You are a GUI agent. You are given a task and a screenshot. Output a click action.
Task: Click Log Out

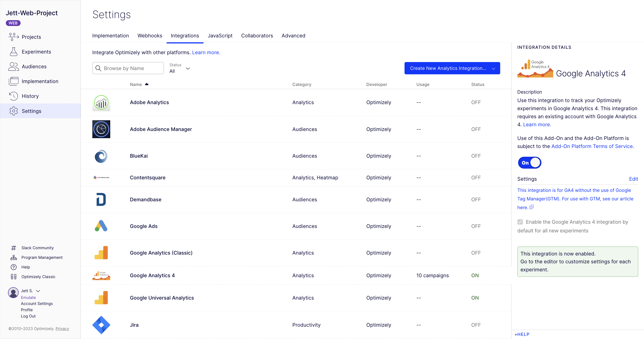pyautogui.click(x=28, y=316)
